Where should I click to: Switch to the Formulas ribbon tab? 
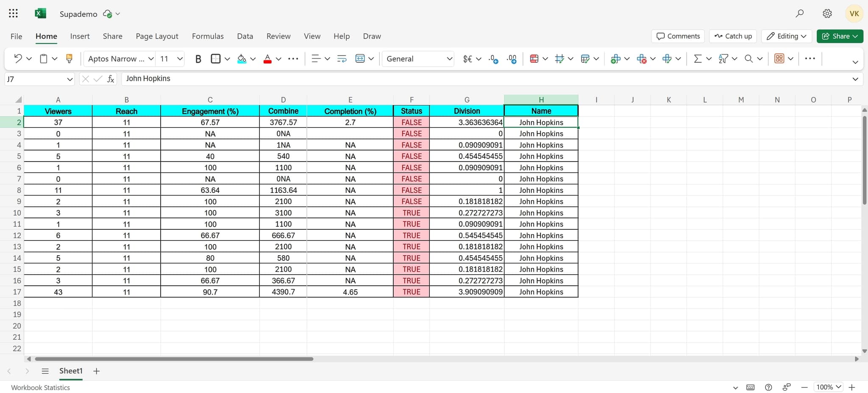pos(207,36)
